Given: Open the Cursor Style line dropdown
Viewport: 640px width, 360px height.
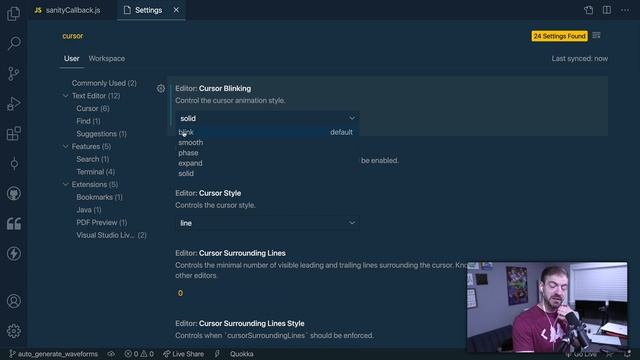Looking at the screenshot, I should (x=267, y=223).
